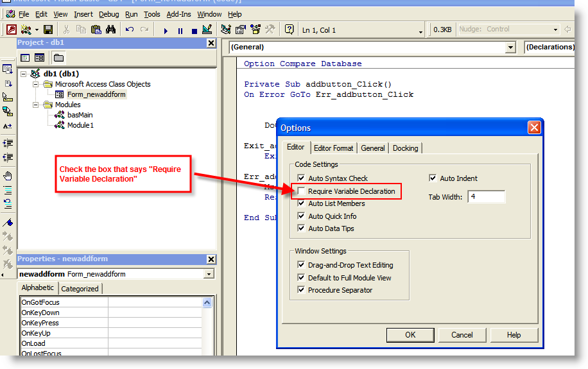
Task: Click the Tab Width input field
Action: pyautogui.click(x=486, y=197)
